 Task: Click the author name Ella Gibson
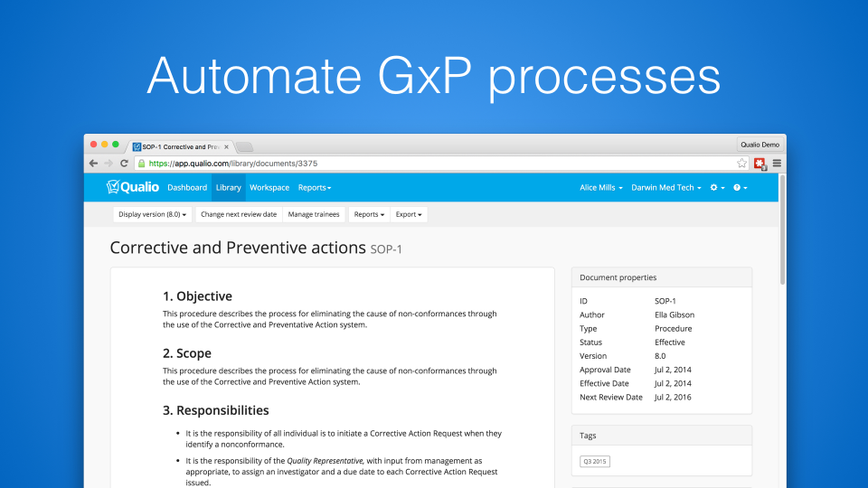pos(675,314)
